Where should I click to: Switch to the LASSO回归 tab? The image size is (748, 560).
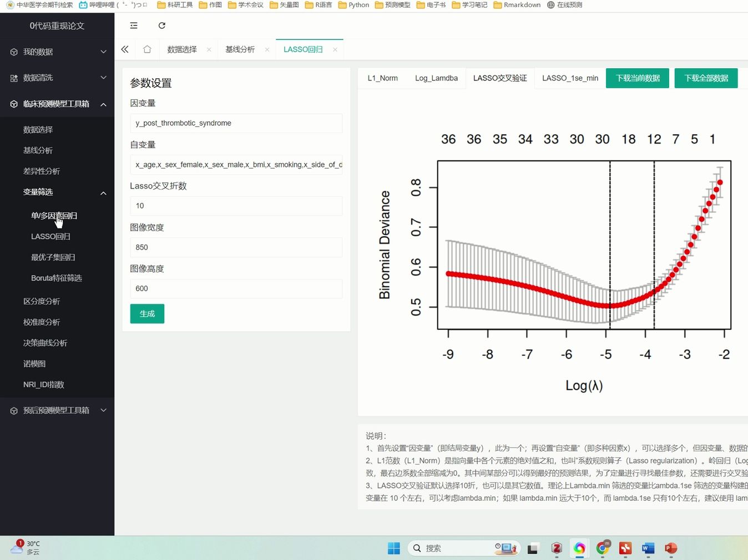tap(303, 49)
